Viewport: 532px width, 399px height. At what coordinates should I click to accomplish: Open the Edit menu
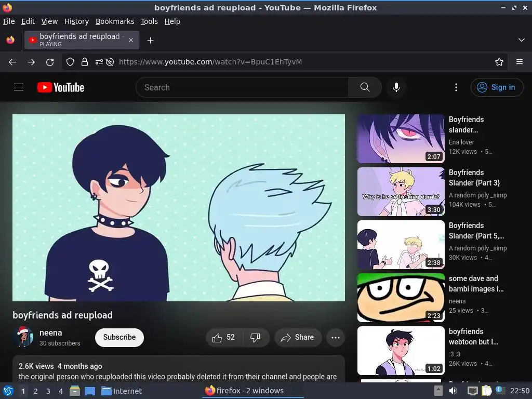click(28, 21)
